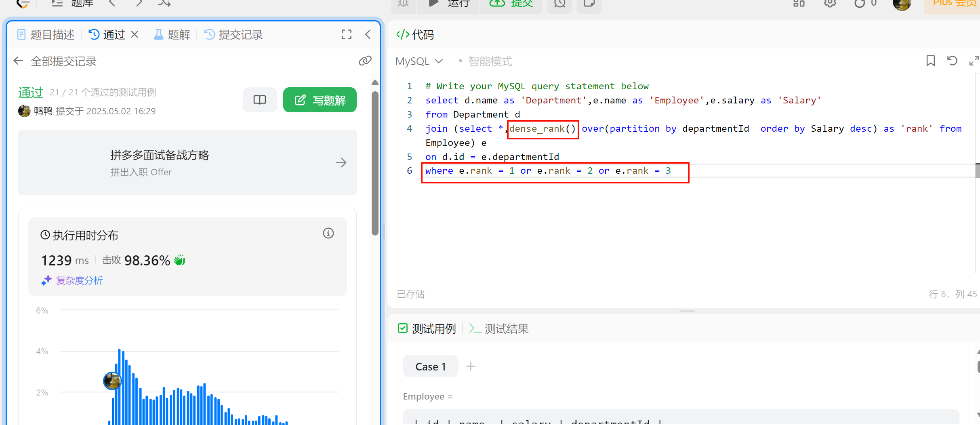Click into code line 6 where clause
The image size is (980, 425).
click(x=548, y=171)
